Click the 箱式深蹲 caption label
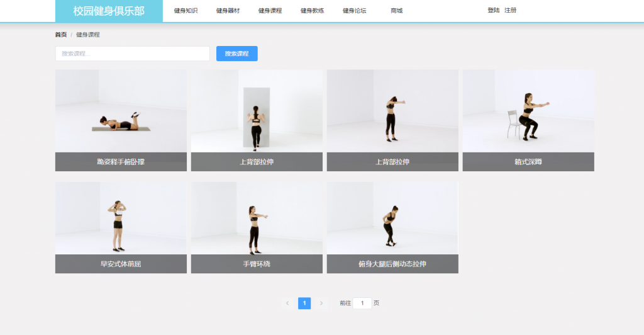Viewport: 644px width, 335px height. tap(528, 162)
